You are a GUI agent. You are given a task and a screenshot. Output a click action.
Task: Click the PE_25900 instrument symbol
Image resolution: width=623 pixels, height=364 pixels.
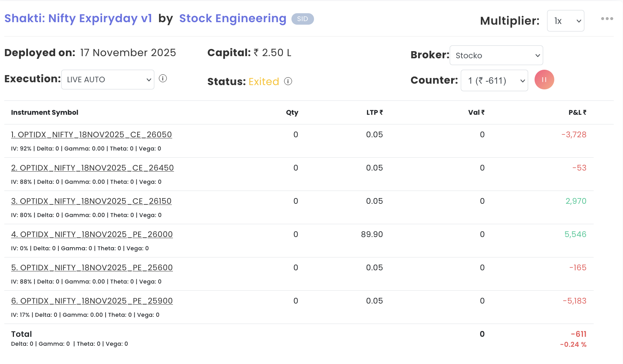coord(92,301)
